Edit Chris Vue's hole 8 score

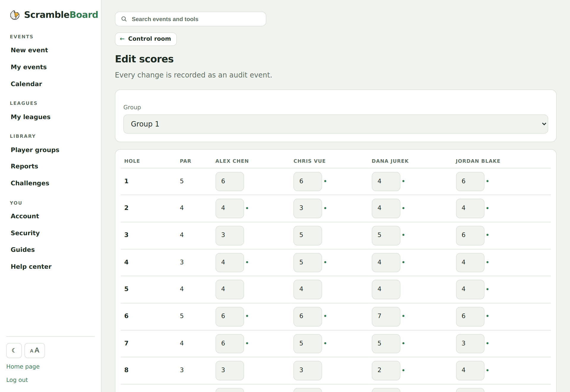click(x=308, y=370)
